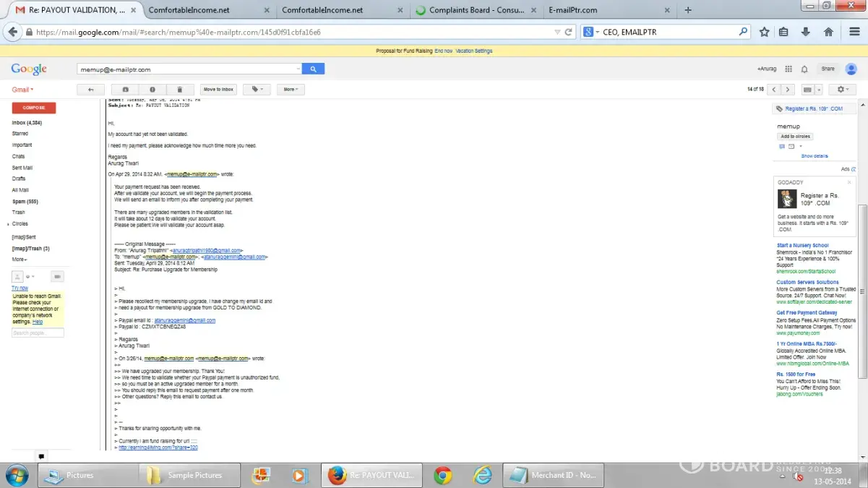This screenshot has height=488, width=868.
Task: Open the Spam (555) folder
Action: click(x=25, y=201)
